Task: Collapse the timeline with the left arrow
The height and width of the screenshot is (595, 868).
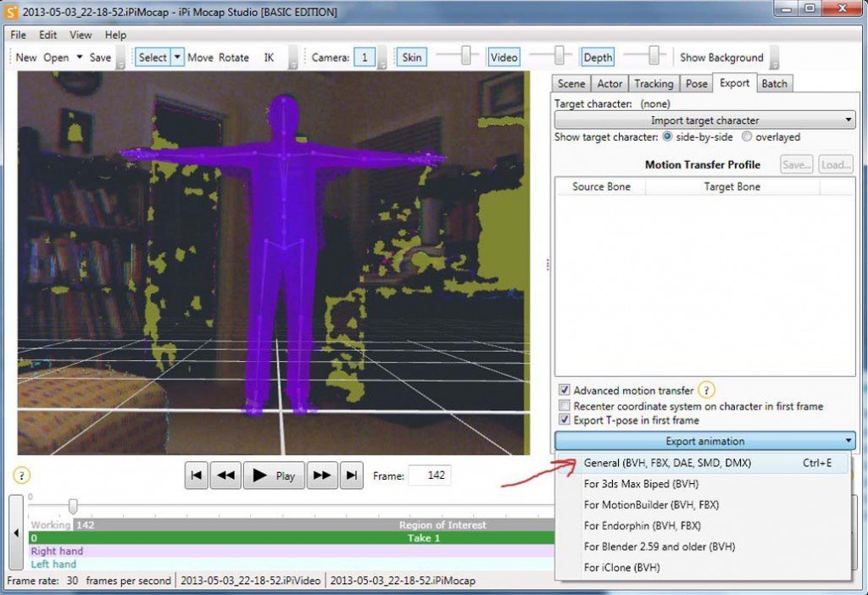Action: pos(16,533)
